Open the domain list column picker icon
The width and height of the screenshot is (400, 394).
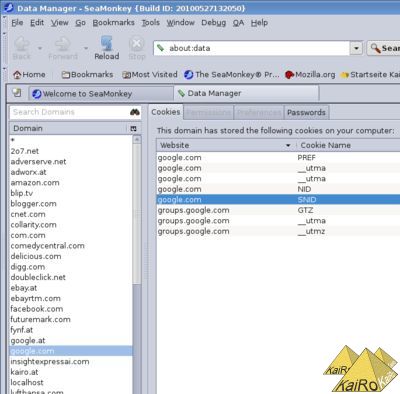134,129
